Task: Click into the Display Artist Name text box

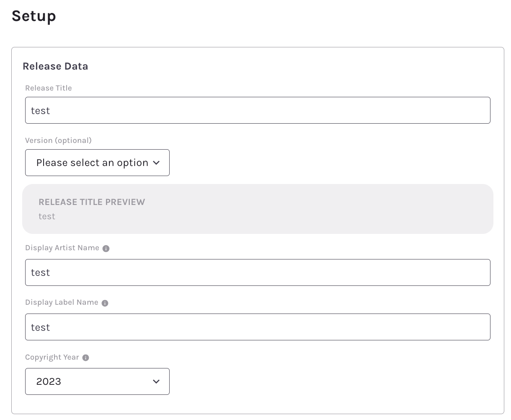Action: [257, 272]
